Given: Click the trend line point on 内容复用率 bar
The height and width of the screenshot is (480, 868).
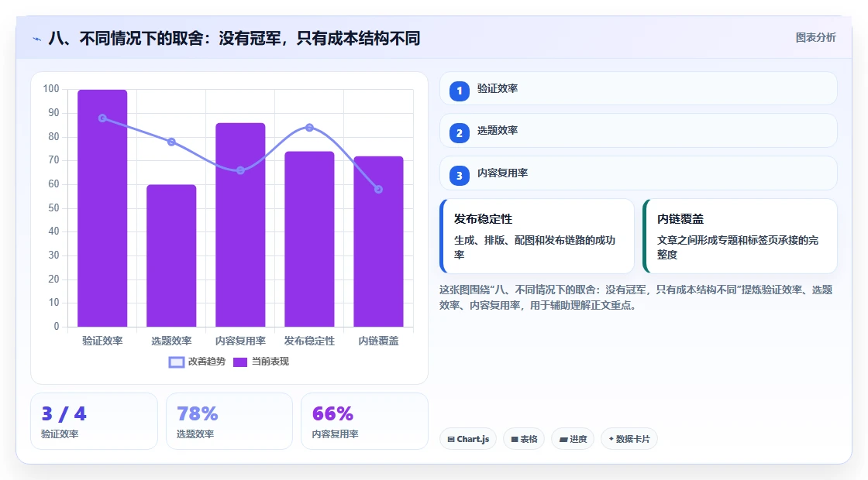Looking at the screenshot, I should point(240,170).
